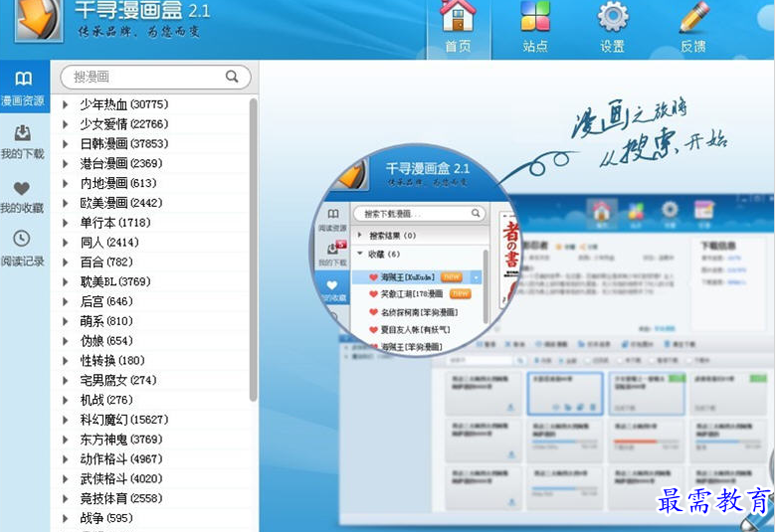
Task: Select the 机战 (276) row
Action: pyautogui.click(x=149, y=400)
